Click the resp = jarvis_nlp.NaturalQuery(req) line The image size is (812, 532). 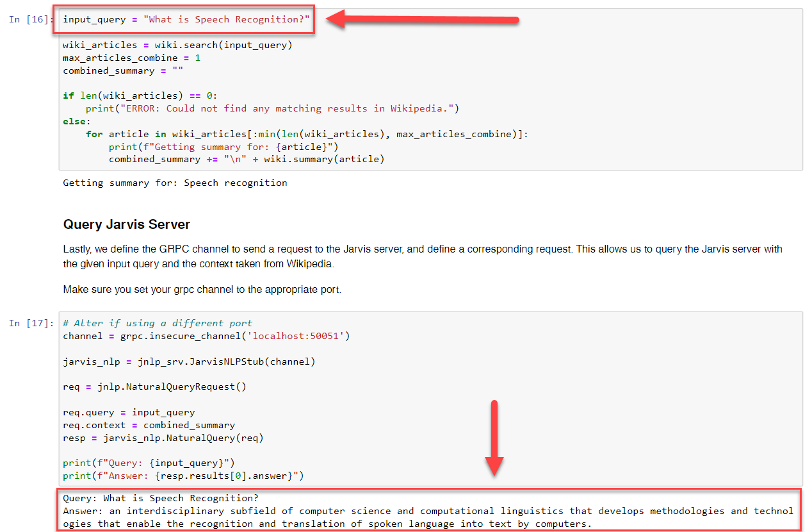(163, 438)
